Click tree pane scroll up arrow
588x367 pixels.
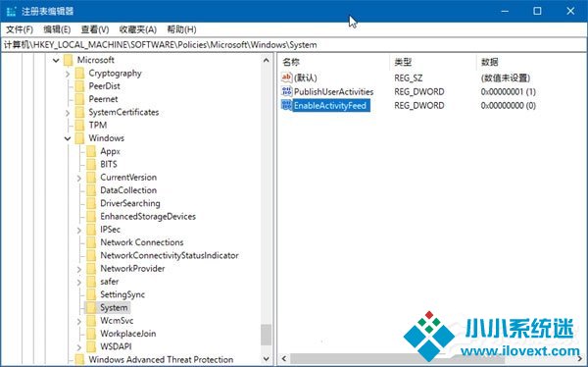[267, 60]
